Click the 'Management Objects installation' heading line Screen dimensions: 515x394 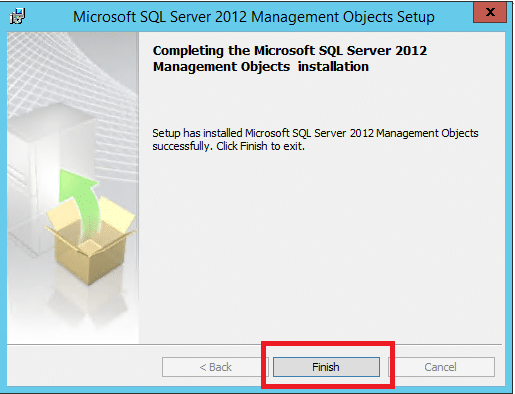click(261, 67)
